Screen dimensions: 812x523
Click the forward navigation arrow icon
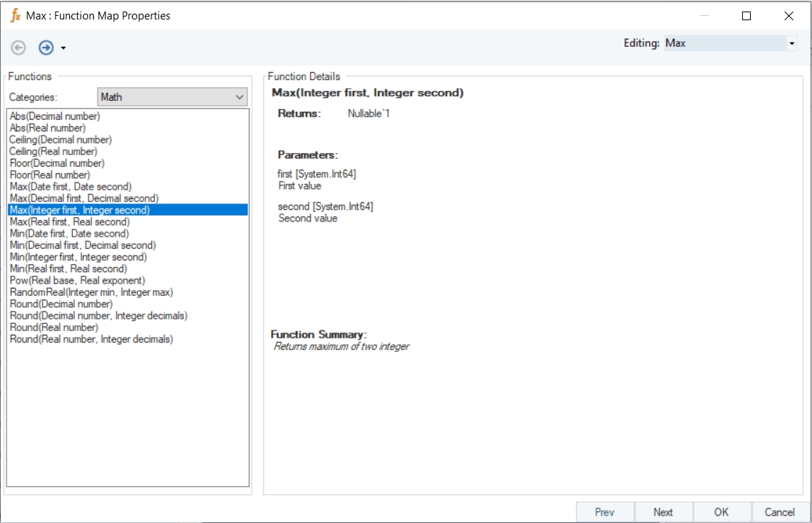(46, 48)
